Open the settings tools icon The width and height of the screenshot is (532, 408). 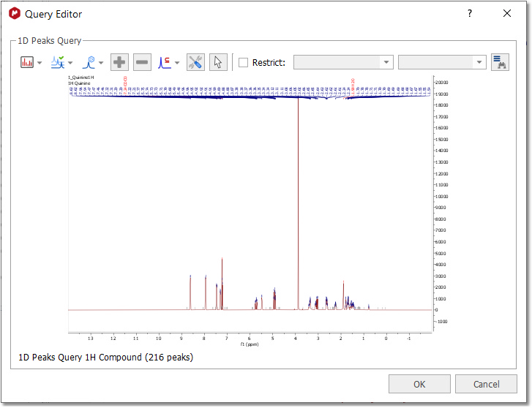pos(196,62)
